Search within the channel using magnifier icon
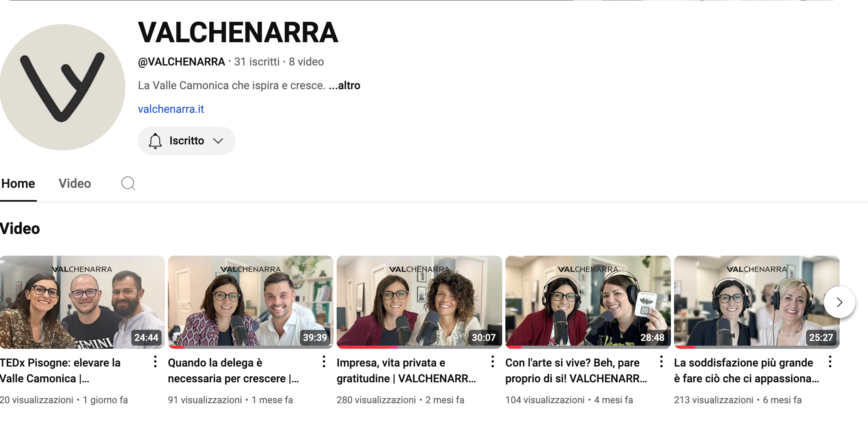Viewport: 868px width, 434px height. pos(128,183)
